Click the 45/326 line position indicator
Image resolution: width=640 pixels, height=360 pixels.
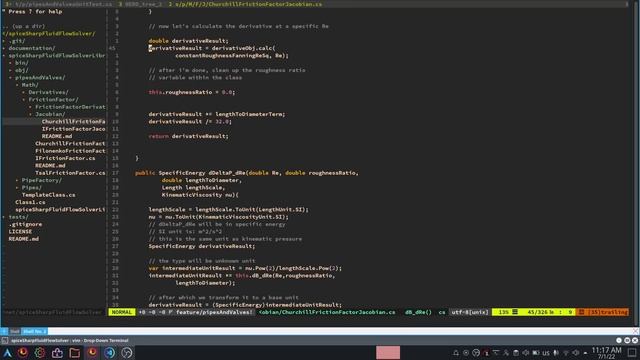point(540,312)
